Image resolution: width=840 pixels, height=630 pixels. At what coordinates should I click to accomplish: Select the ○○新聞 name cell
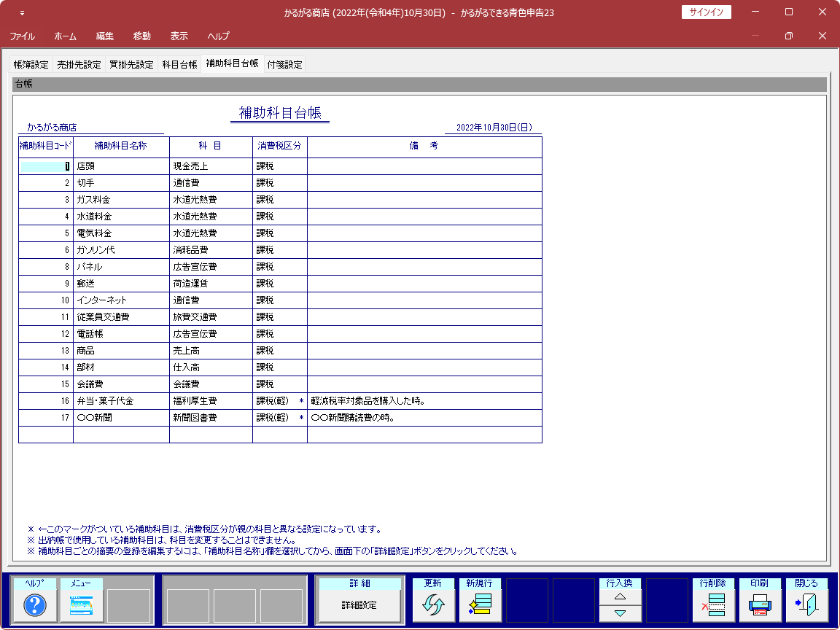(121, 417)
